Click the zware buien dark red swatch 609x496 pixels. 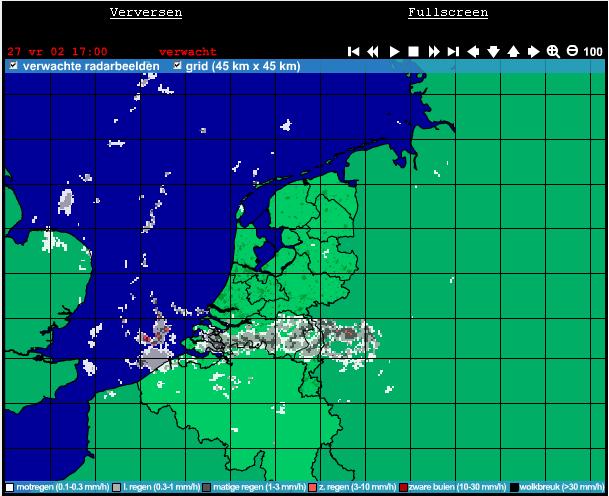tap(404, 487)
